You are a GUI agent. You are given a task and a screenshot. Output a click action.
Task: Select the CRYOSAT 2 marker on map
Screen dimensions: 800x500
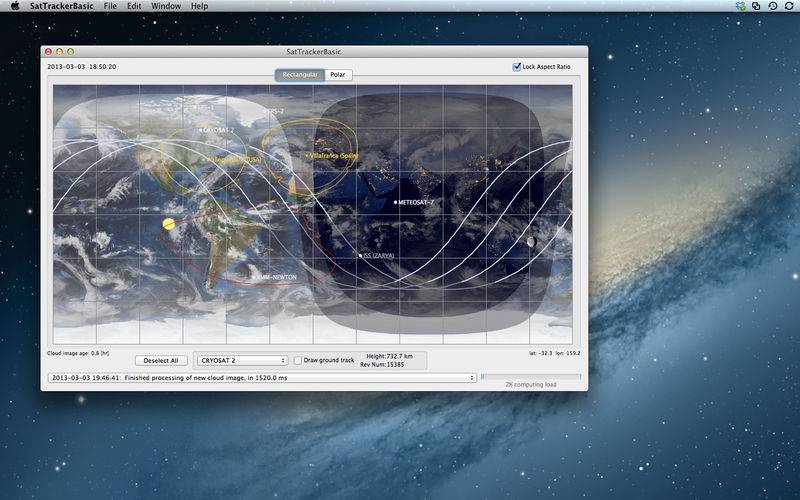pos(201,130)
